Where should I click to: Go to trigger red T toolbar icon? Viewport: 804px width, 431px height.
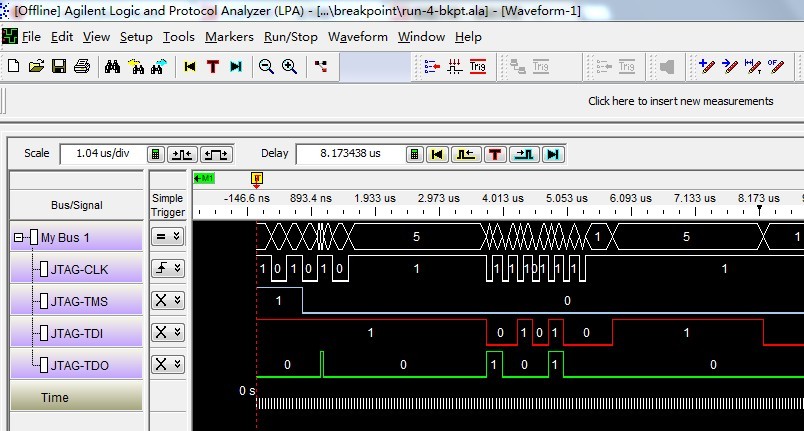[213, 66]
